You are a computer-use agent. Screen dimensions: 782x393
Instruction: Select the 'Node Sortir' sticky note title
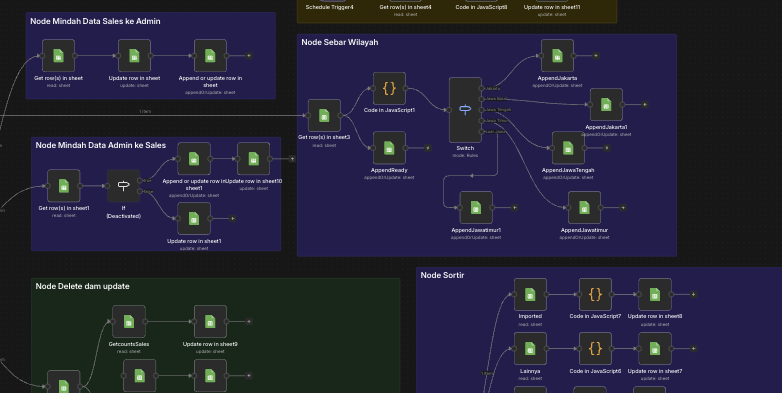point(442,275)
